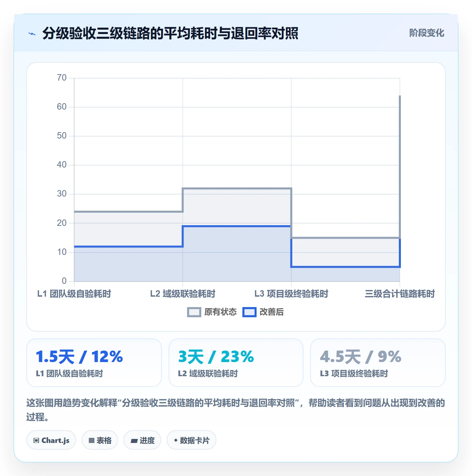The image size is (472, 476).
Task: Click the description paragraph starting 这张图用趋势变化解释
Action: [x=236, y=410]
